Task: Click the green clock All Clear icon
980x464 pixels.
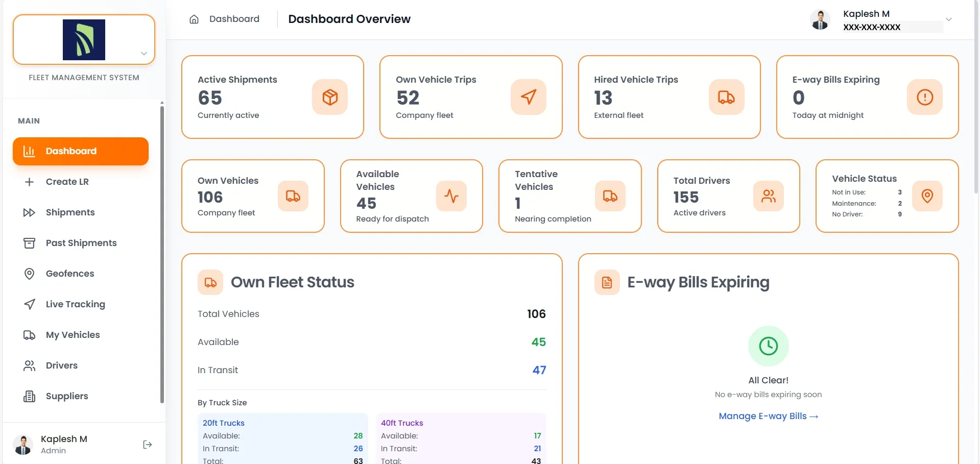Action: pyautogui.click(x=768, y=346)
